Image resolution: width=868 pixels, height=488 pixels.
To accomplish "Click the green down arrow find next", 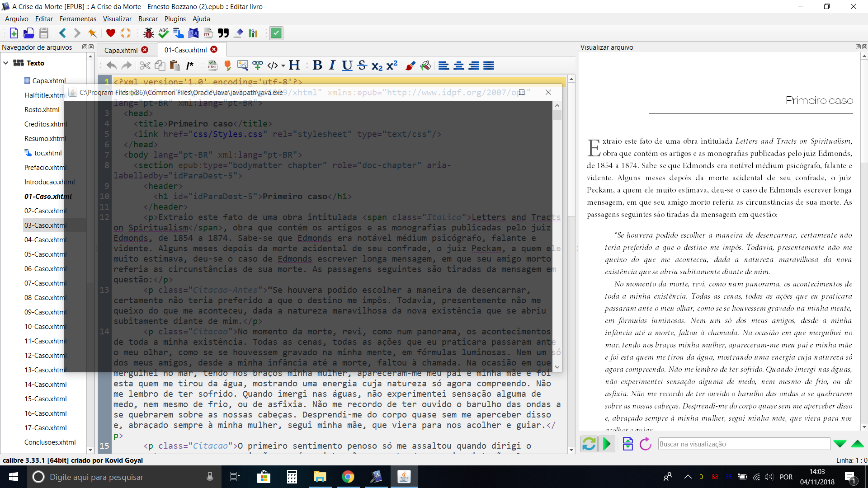I will pos(840,444).
